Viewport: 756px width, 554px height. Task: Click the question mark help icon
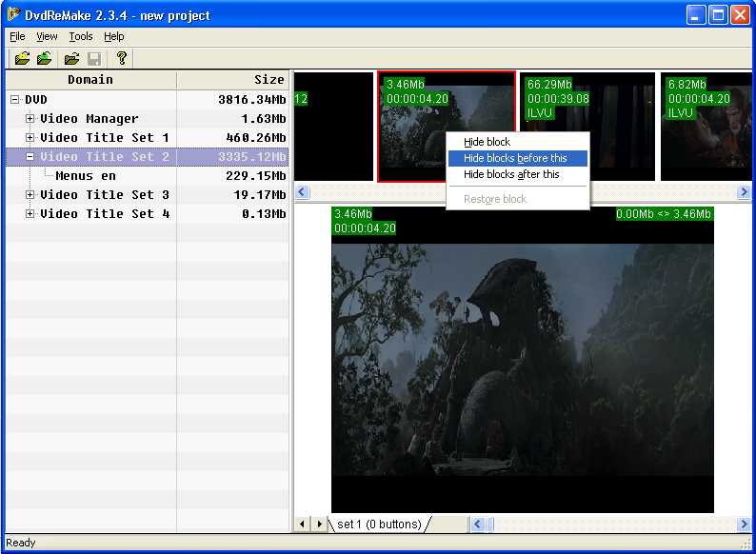[121, 58]
